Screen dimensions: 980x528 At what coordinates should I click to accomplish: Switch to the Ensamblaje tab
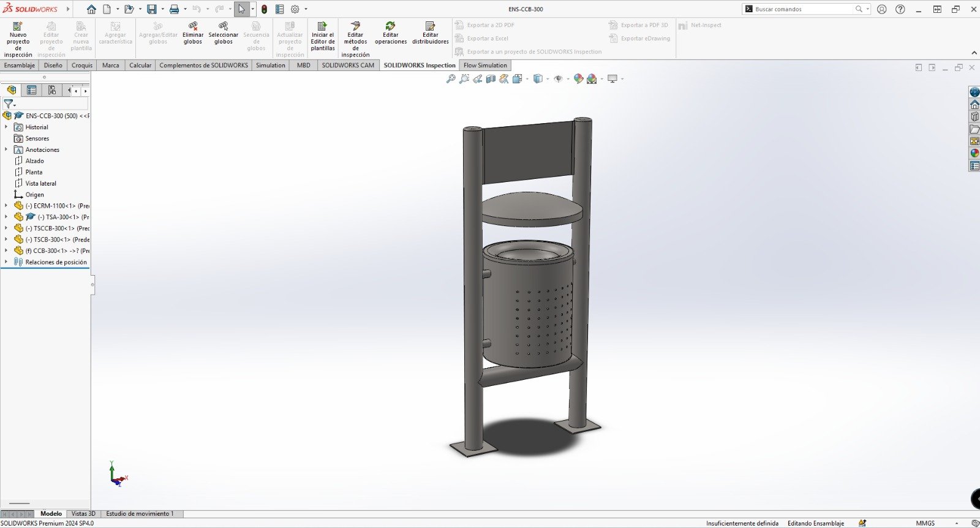[x=20, y=66]
